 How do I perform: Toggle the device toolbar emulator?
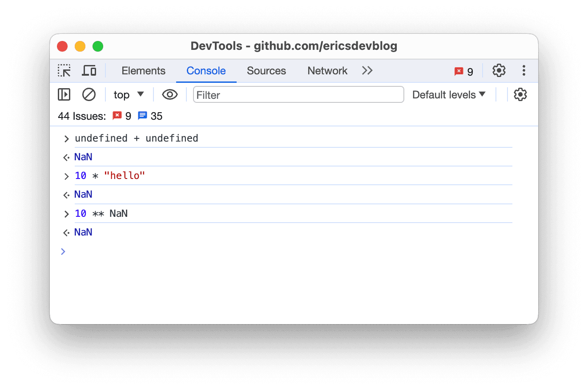pos(89,70)
